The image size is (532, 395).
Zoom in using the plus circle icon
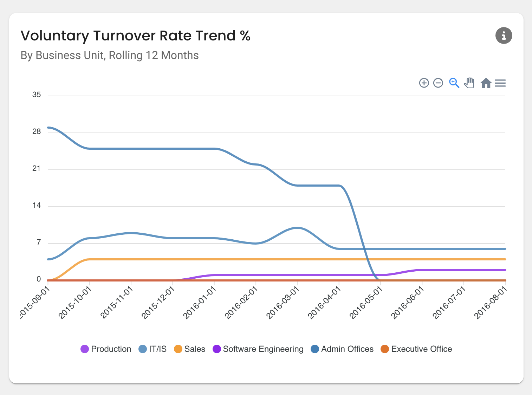pyautogui.click(x=424, y=83)
